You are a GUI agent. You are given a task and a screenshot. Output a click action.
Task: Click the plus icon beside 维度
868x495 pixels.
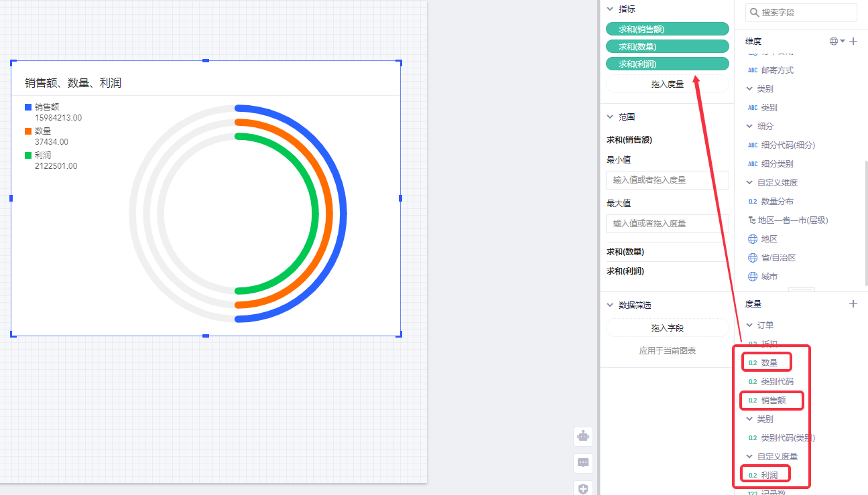click(x=853, y=42)
